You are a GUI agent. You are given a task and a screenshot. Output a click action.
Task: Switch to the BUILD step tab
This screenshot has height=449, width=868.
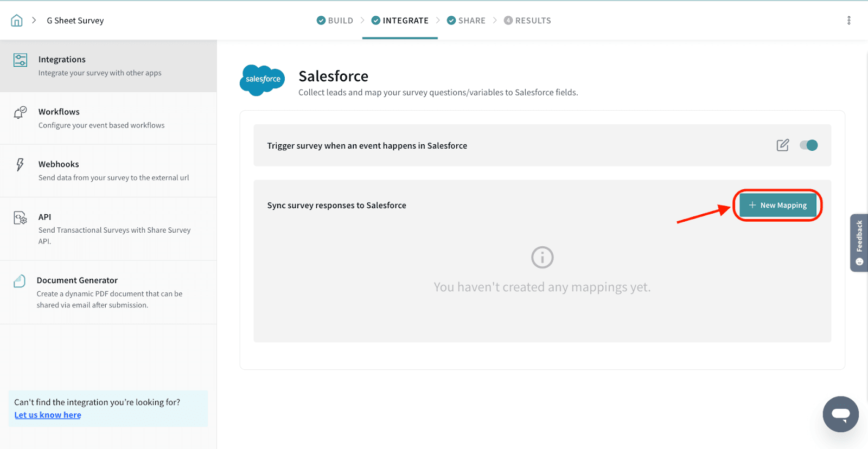point(335,21)
